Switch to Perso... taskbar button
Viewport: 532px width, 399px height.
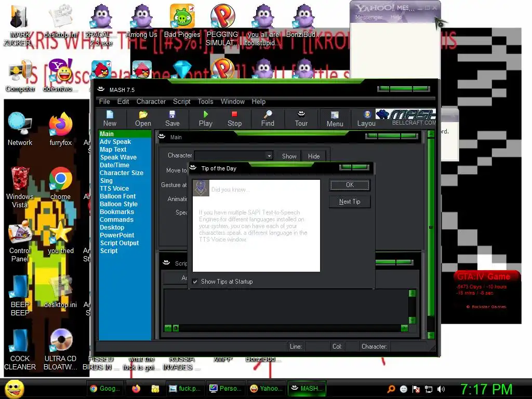click(x=225, y=389)
